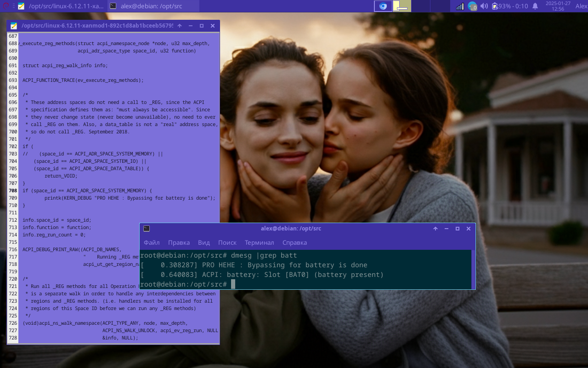This screenshot has width=588, height=368.
Task: Click the printk(KERN_DEBUG line in the editor
Action: coord(130,198)
